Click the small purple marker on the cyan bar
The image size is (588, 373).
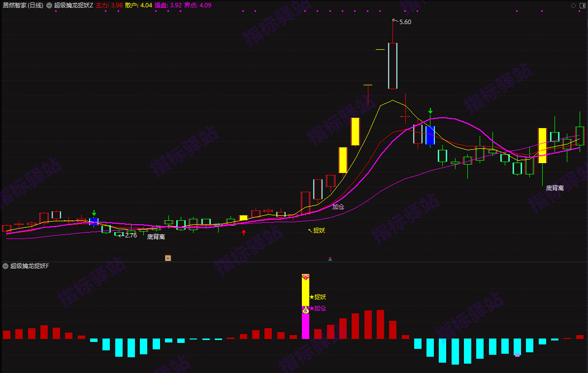pyautogui.click(x=518, y=355)
